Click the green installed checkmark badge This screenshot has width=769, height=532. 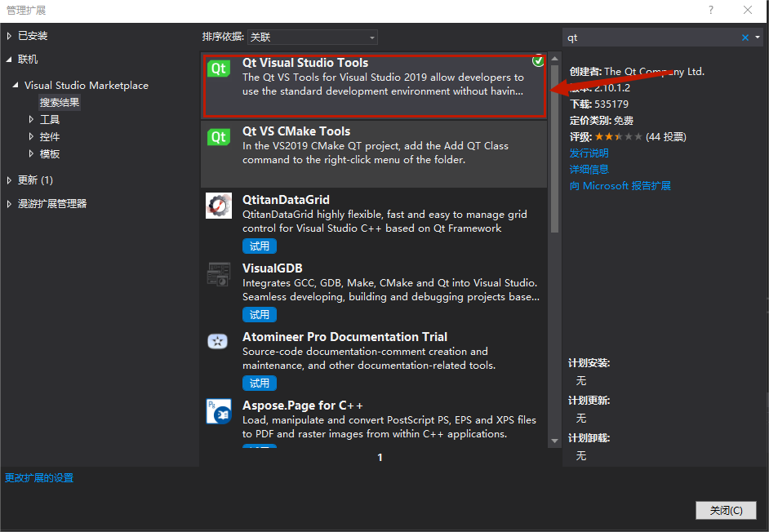538,60
